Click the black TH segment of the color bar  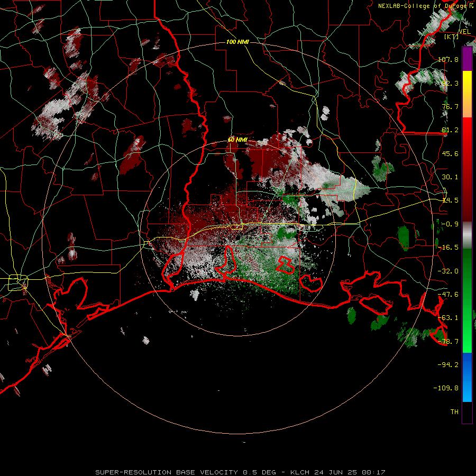(x=467, y=413)
